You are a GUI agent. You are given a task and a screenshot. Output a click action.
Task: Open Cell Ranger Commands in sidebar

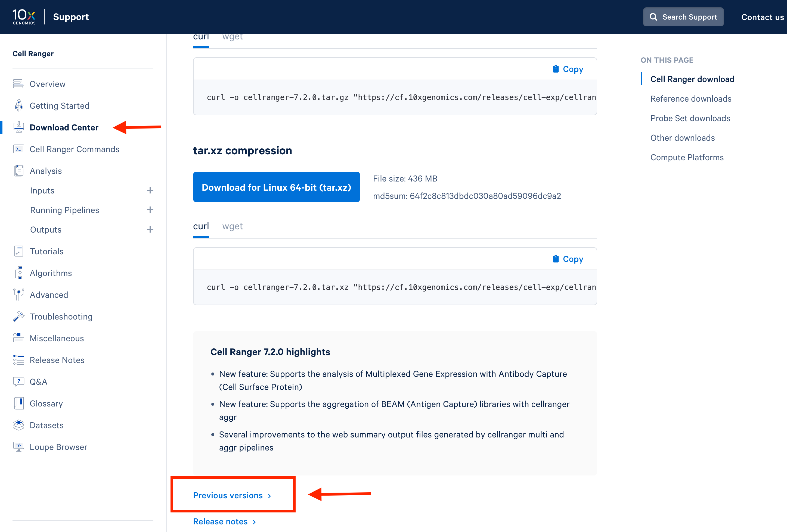[75, 149]
